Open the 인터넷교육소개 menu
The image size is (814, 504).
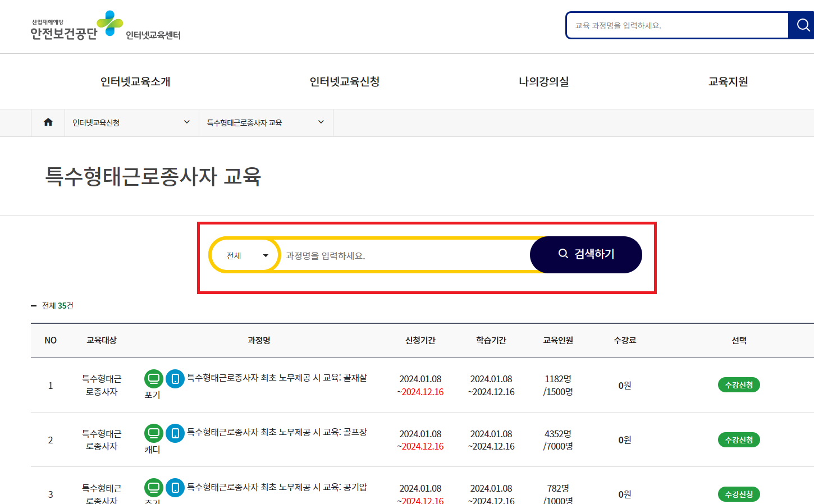[x=136, y=81]
